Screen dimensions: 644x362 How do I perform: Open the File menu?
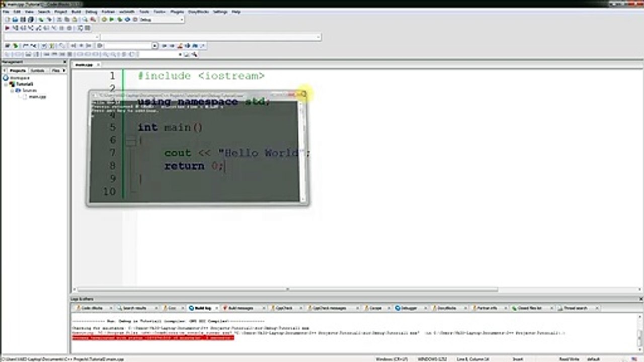[6, 12]
